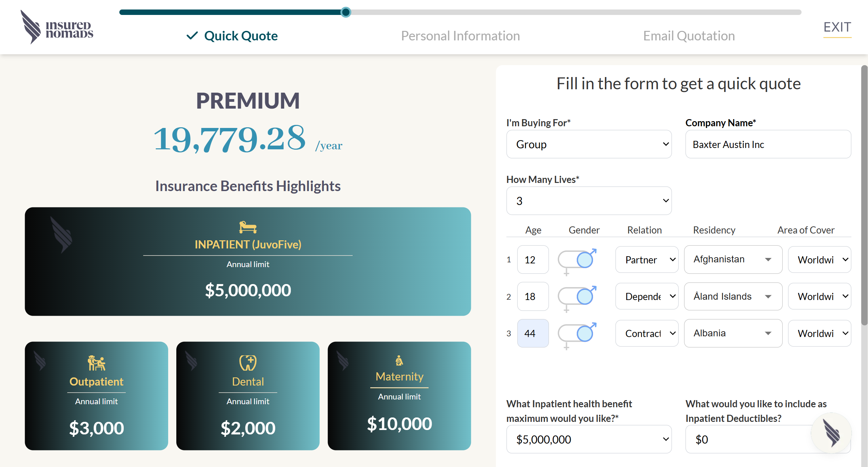Click the Maternity mother icon

pos(399,360)
